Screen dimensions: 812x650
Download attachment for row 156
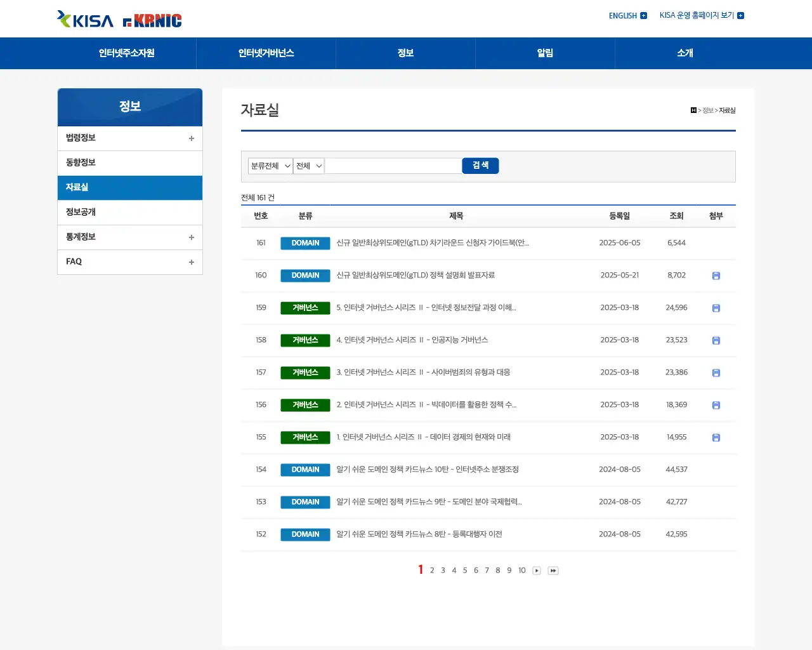[x=716, y=405]
